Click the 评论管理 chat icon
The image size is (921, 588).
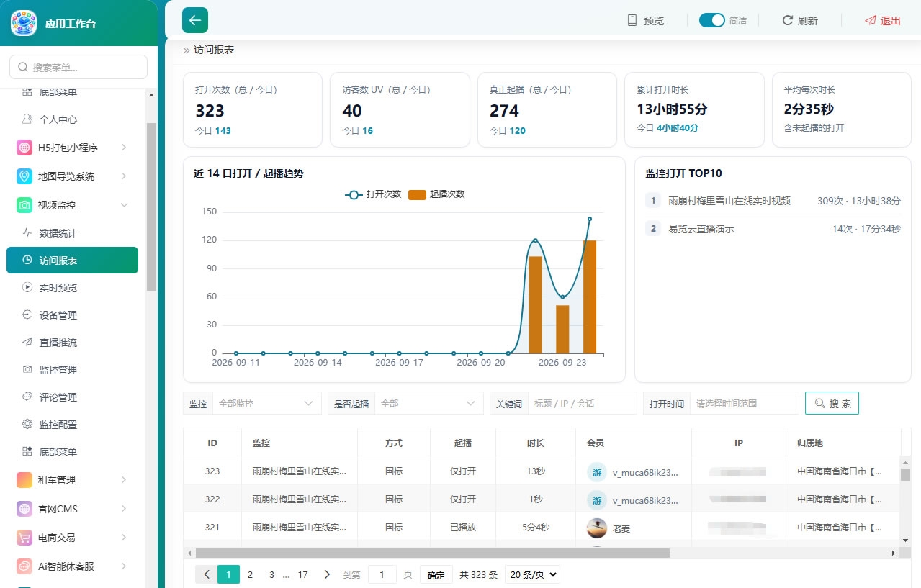point(27,397)
